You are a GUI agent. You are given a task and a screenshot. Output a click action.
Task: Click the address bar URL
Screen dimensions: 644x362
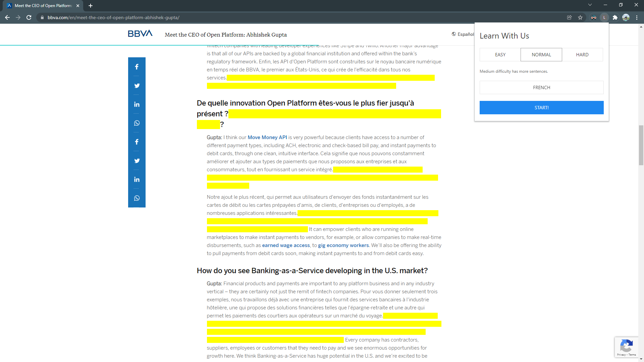pos(113,17)
